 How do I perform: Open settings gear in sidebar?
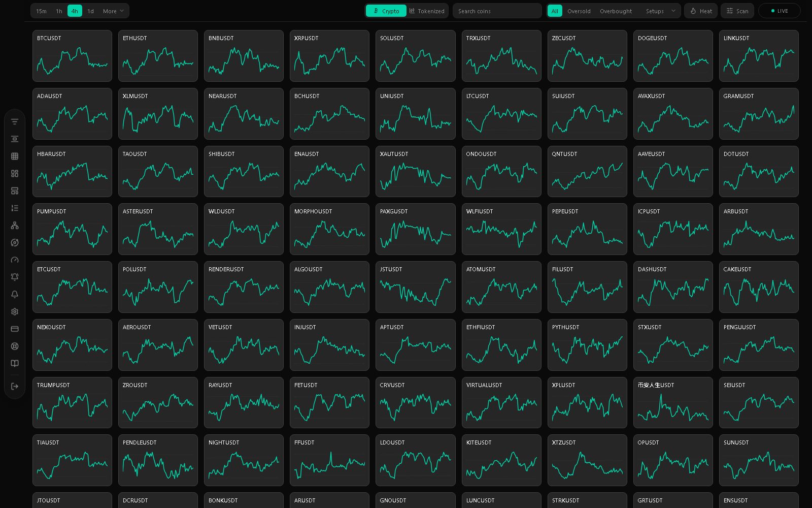[15, 312]
